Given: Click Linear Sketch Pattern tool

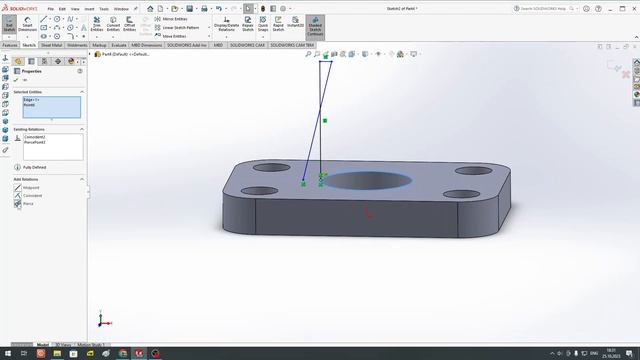Looking at the screenshot, I should [177, 28].
